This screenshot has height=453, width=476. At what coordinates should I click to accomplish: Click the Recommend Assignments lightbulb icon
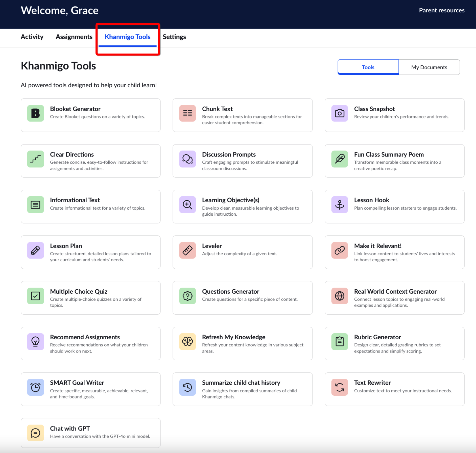coord(35,341)
